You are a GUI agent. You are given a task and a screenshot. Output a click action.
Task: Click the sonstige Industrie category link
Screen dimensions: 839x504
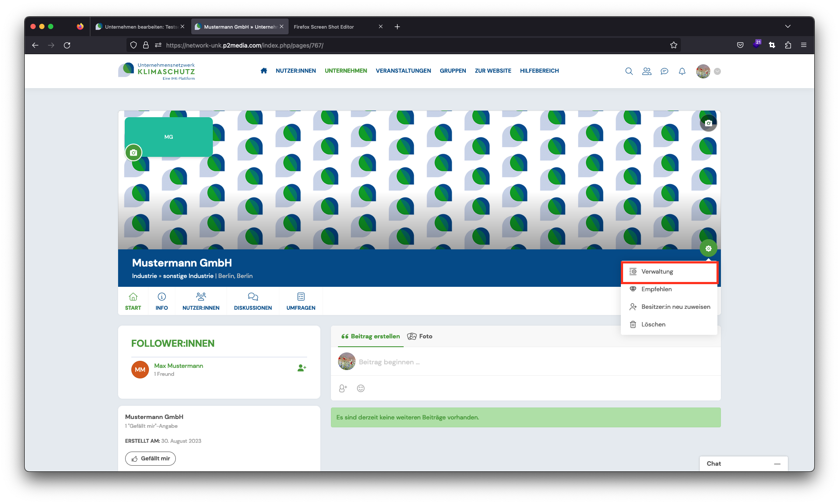pos(188,276)
